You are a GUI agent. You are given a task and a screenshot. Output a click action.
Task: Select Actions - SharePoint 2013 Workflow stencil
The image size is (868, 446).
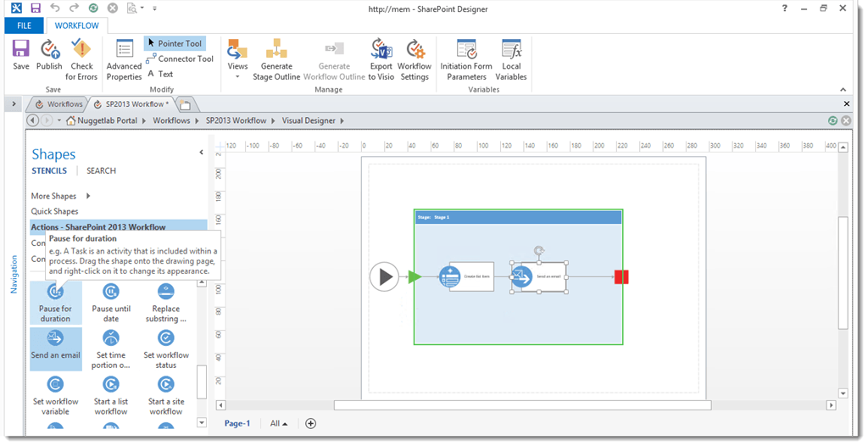[x=119, y=226]
